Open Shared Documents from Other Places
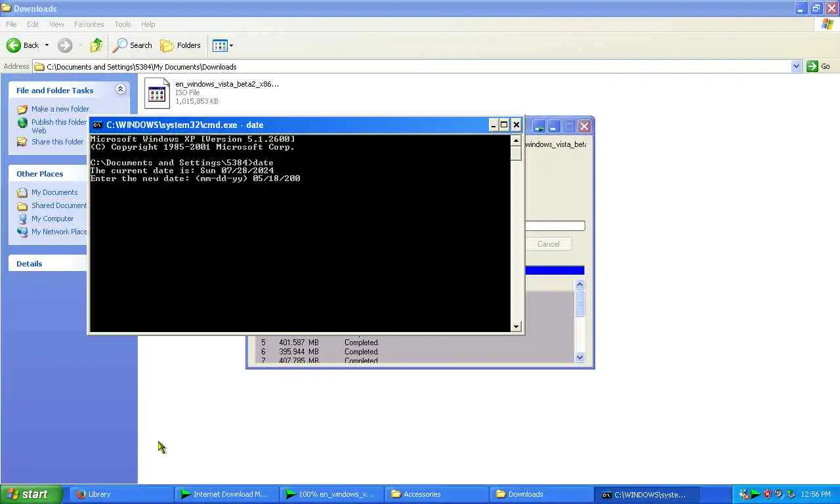Viewport: 840px width, 504px height. tap(59, 205)
